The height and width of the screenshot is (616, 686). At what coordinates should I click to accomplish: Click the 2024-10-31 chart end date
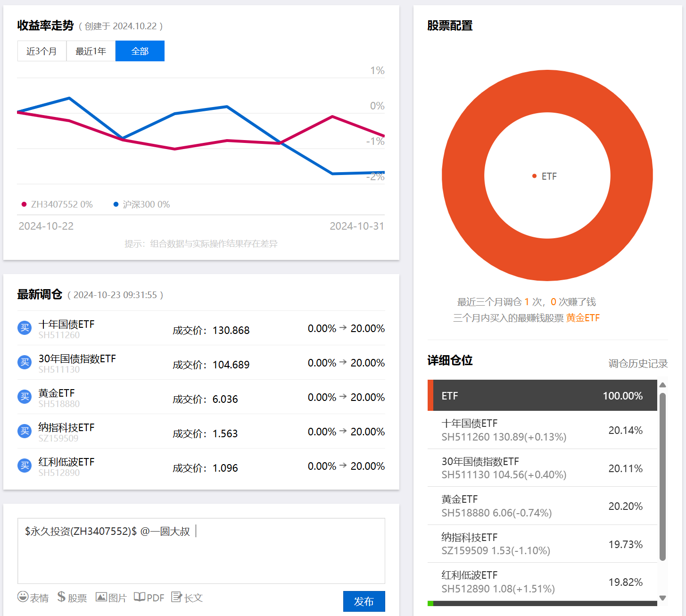coord(357,226)
